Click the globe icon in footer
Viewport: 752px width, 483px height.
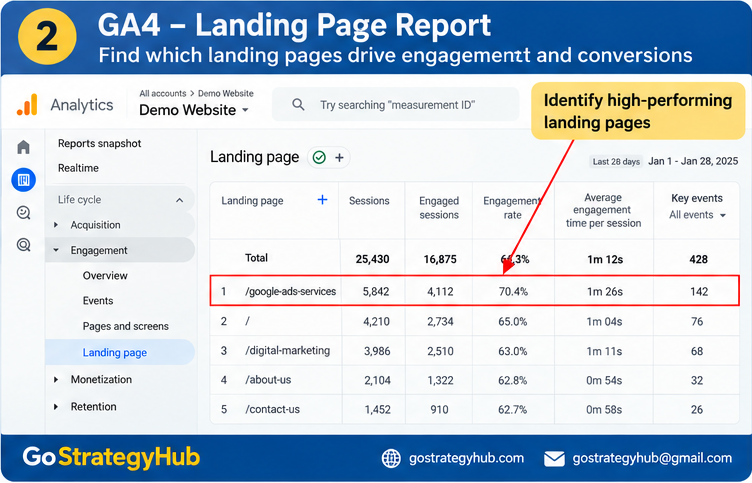391,459
